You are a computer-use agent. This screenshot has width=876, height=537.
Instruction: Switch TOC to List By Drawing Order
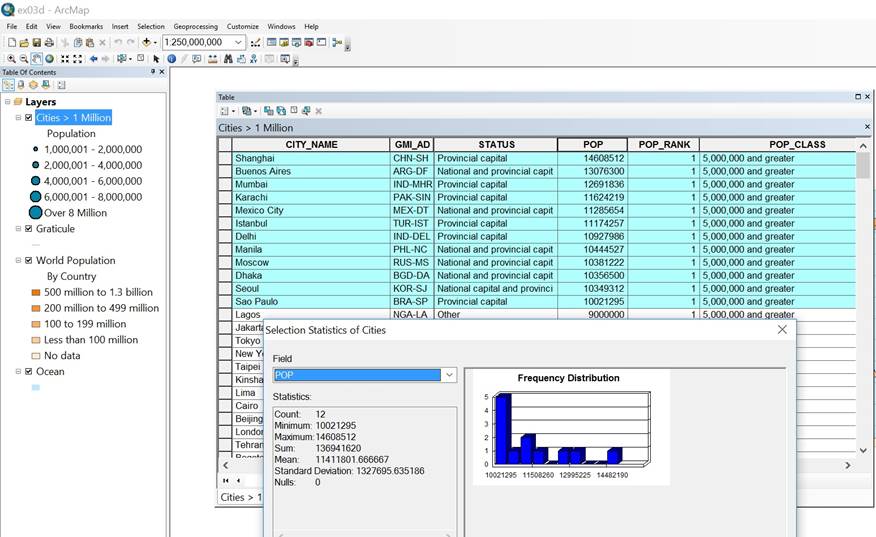click(x=8, y=85)
